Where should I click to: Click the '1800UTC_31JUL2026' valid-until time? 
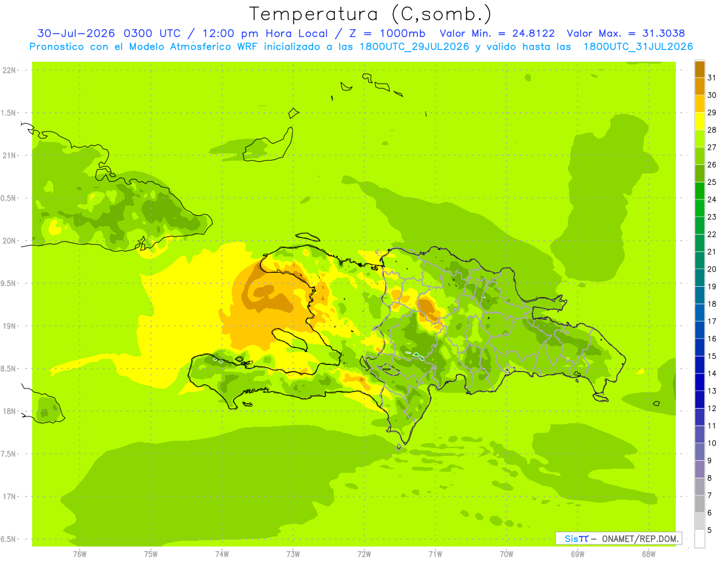[x=638, y=47]
